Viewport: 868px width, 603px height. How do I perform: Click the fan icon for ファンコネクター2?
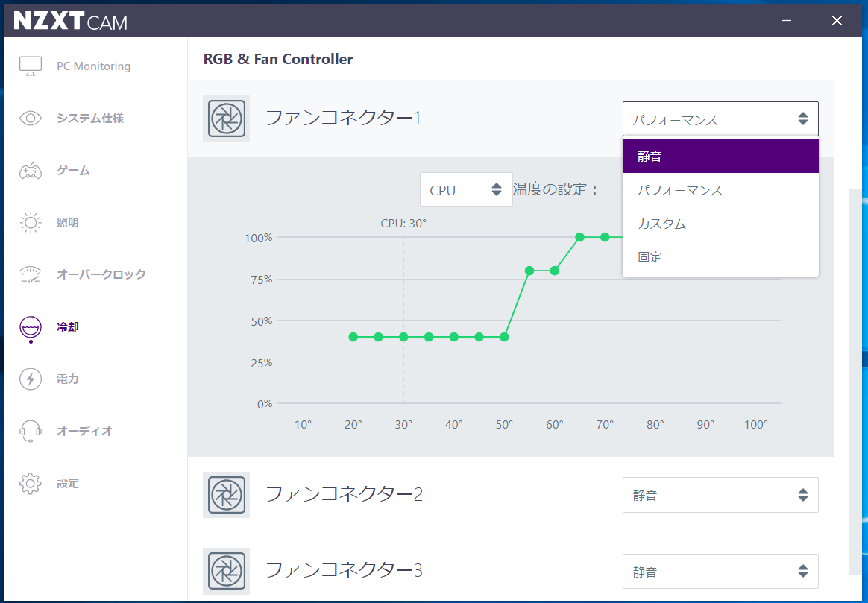[226, 495]
